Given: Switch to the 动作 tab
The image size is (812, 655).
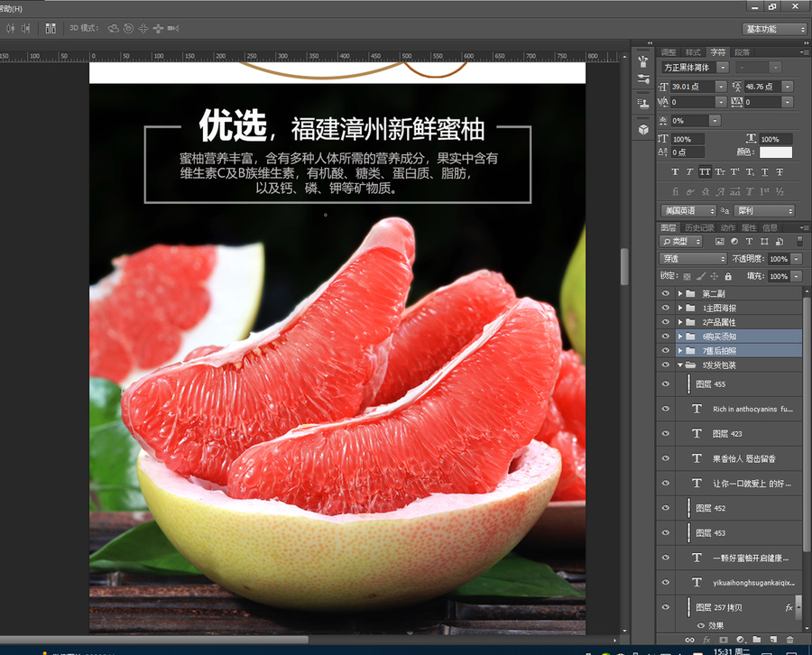Looking at the screenshot, I should click(x=727, y=227).
